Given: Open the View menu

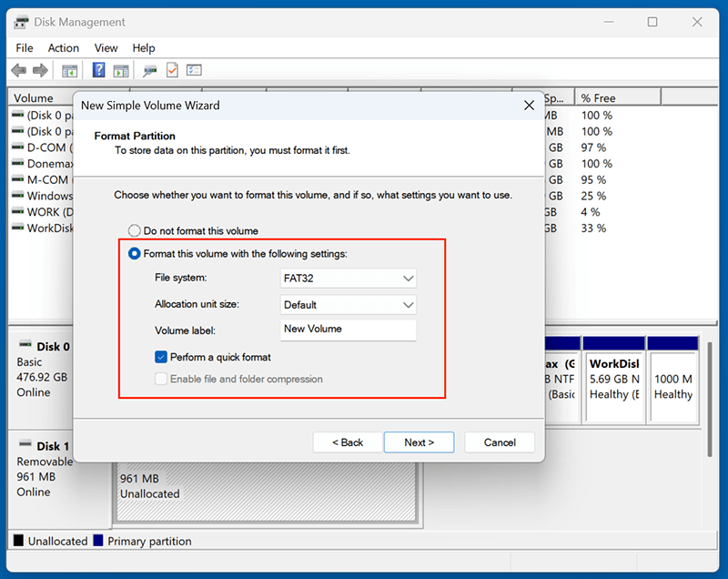Looking at the screenshot, I should pos(106,48).
